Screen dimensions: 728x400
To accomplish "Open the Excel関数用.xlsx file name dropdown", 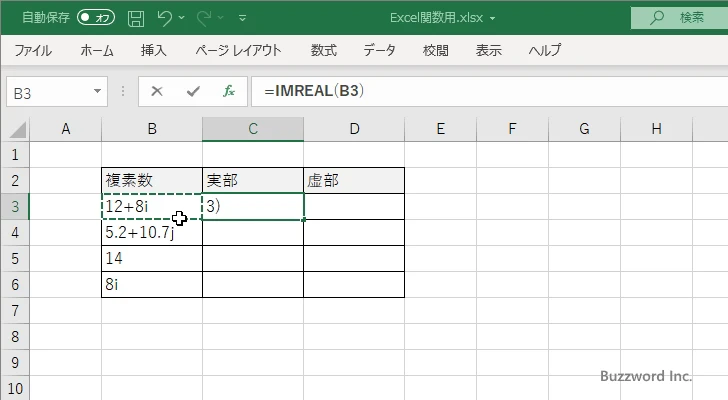I will (492, 19).
